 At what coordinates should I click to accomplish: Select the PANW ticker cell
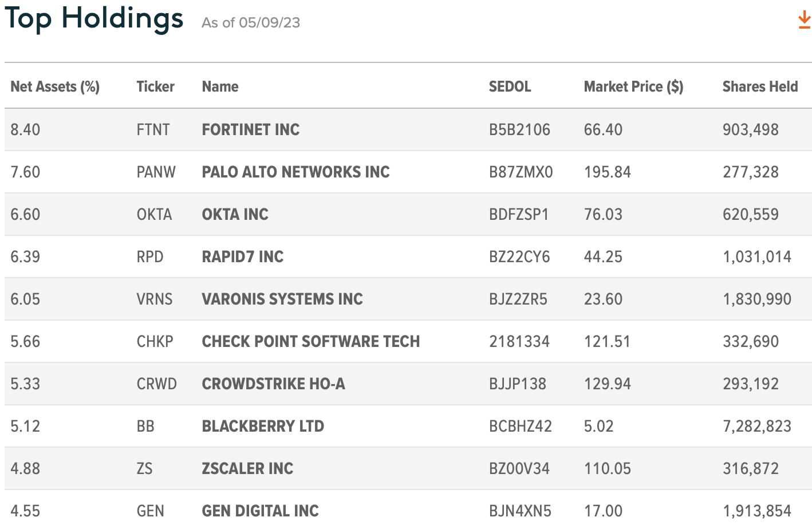click(156, 172)
